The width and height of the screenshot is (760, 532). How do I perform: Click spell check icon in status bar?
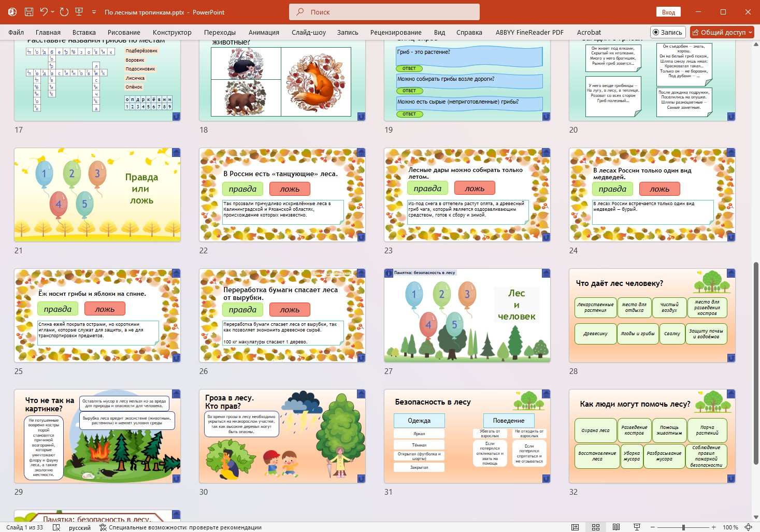pos(54,527)
